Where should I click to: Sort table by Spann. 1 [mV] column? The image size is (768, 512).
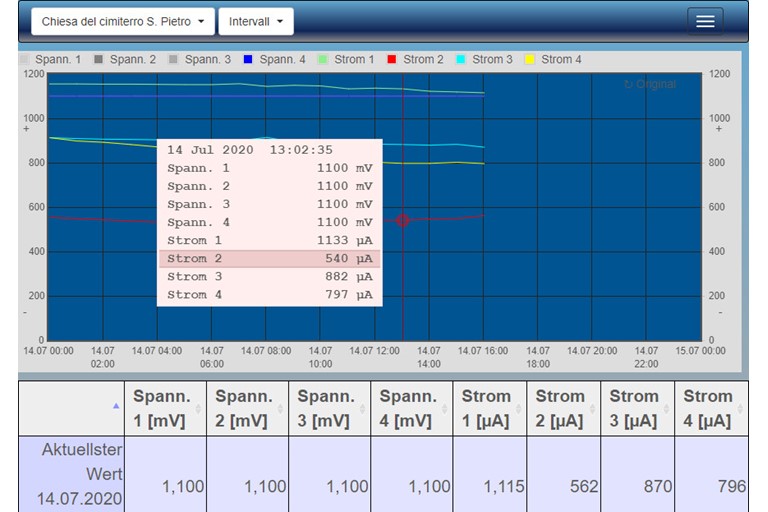(x=166, y=408)
